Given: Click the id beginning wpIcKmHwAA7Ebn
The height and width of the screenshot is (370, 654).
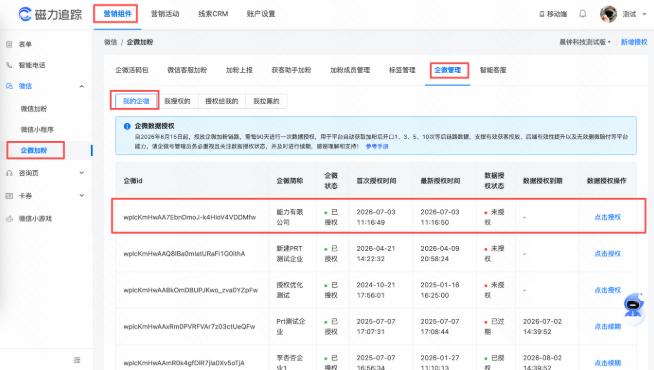Looking at the screenshot, I should click(190, 217).
